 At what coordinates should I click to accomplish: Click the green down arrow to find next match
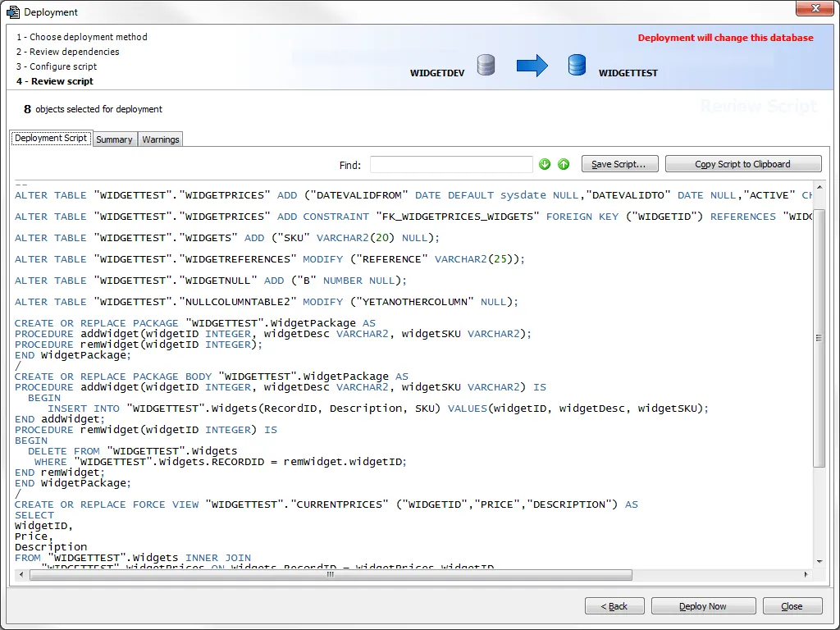click(x=545, y=164)
